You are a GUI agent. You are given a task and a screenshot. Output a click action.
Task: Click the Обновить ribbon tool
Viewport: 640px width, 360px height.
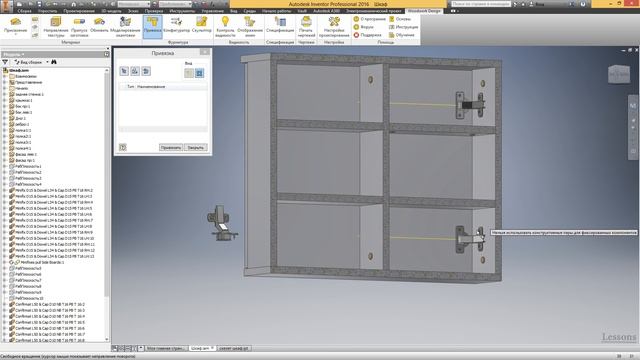99,25
